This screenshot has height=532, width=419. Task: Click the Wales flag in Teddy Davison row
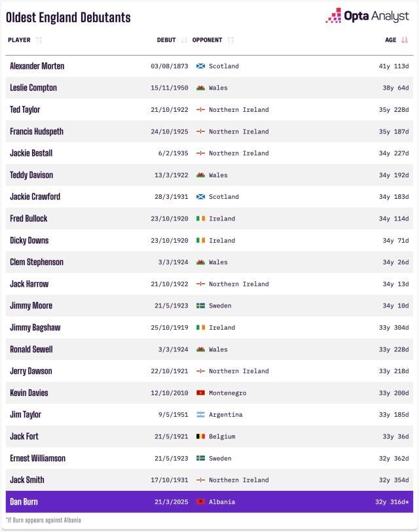coord(200,175)
